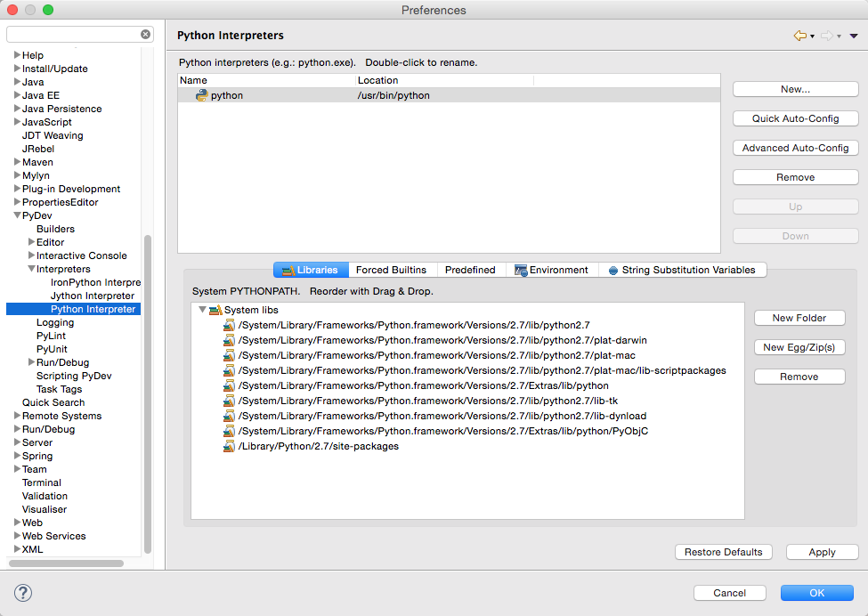Click the back navigation arrow icon
Screen dimensions: 868x616
pos(800,36)
